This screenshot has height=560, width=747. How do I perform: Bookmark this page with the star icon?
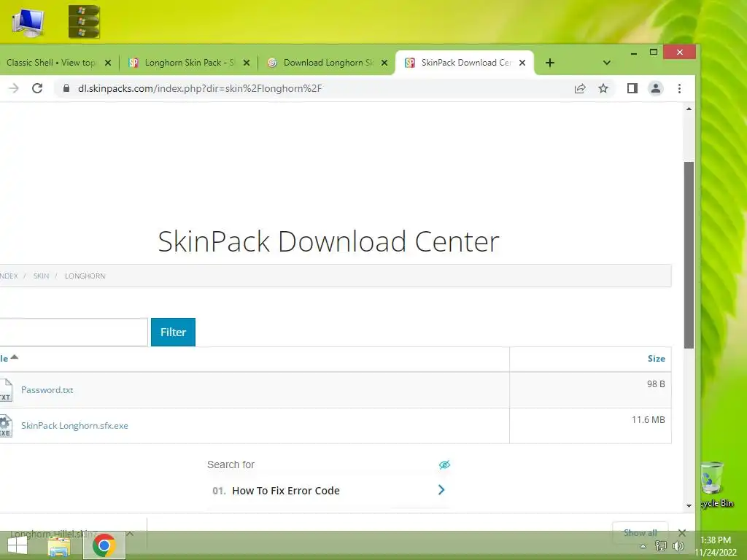(x=603, y=88)
